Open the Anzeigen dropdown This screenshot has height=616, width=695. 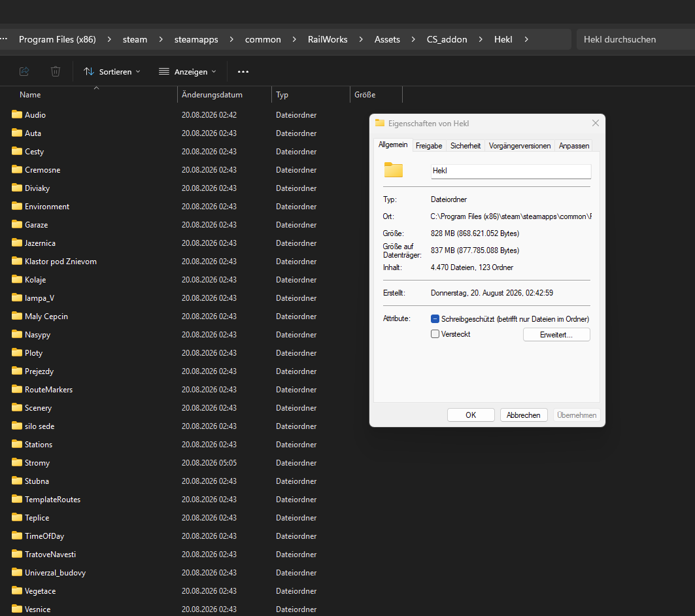point(188,71)
